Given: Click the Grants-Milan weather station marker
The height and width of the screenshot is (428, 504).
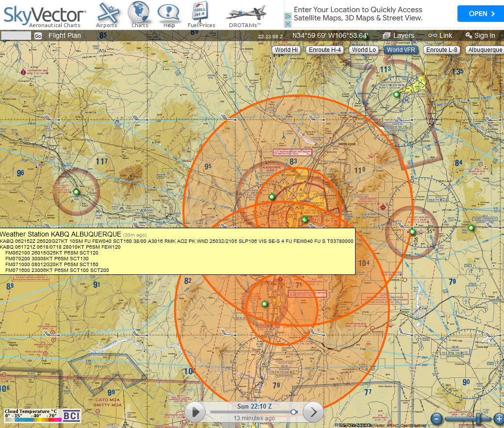Looking at the screenshot, I should (x=76, y=192).
